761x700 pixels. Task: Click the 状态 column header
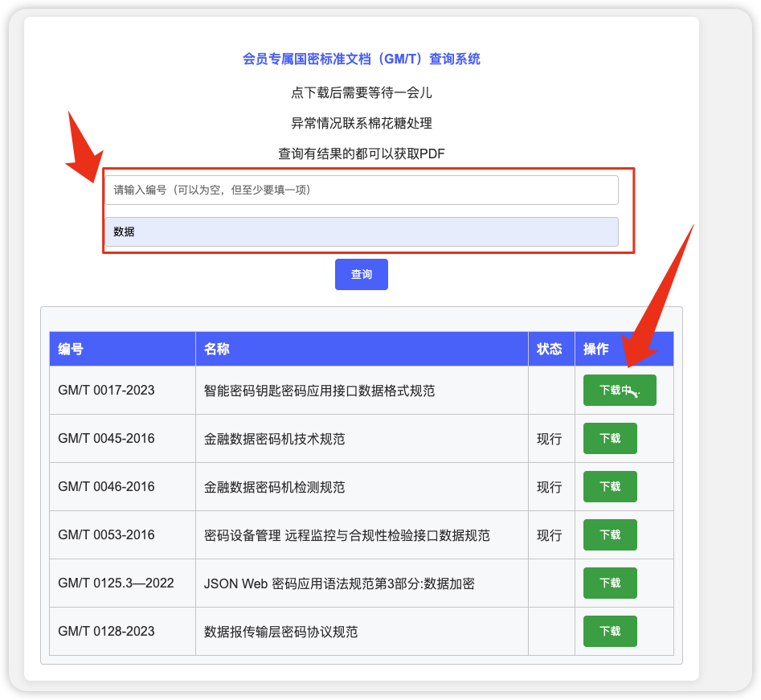coord(551,349)
